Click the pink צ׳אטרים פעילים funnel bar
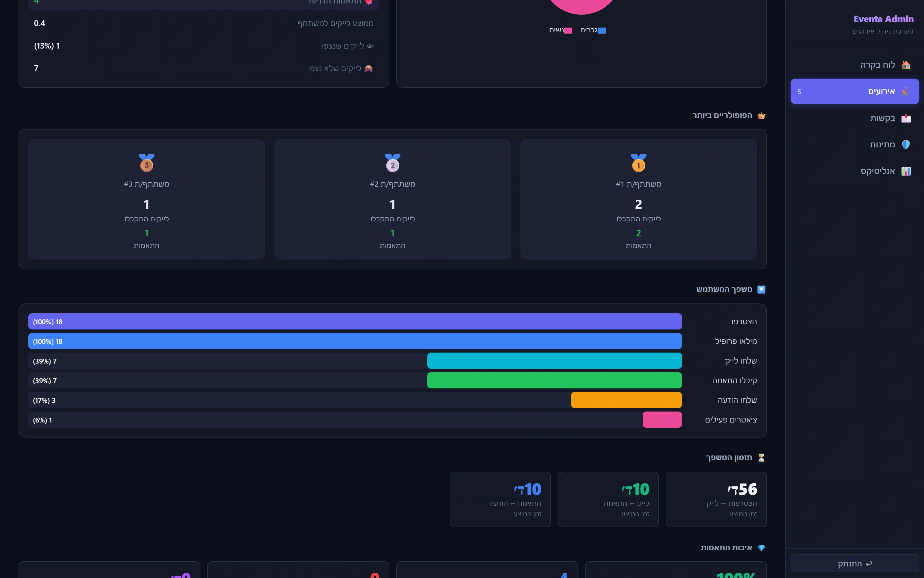 (662, 420)
